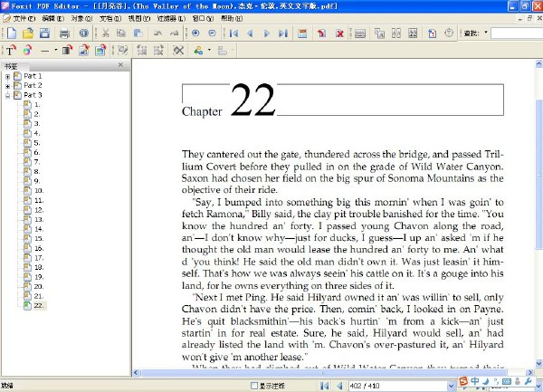Open the 视图 (V) menu
The height and width of the screenshot is (392, 543).
click(x=139, y=18)
